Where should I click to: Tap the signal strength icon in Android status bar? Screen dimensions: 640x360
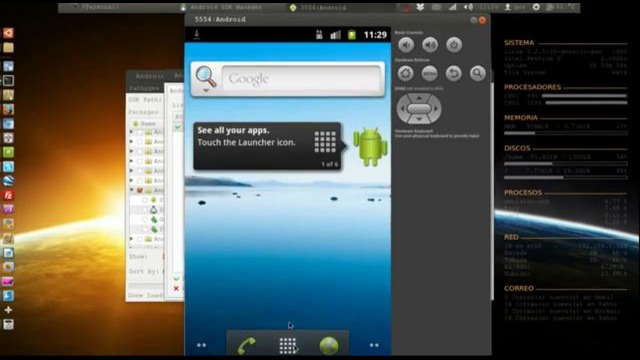click(336, 35)
